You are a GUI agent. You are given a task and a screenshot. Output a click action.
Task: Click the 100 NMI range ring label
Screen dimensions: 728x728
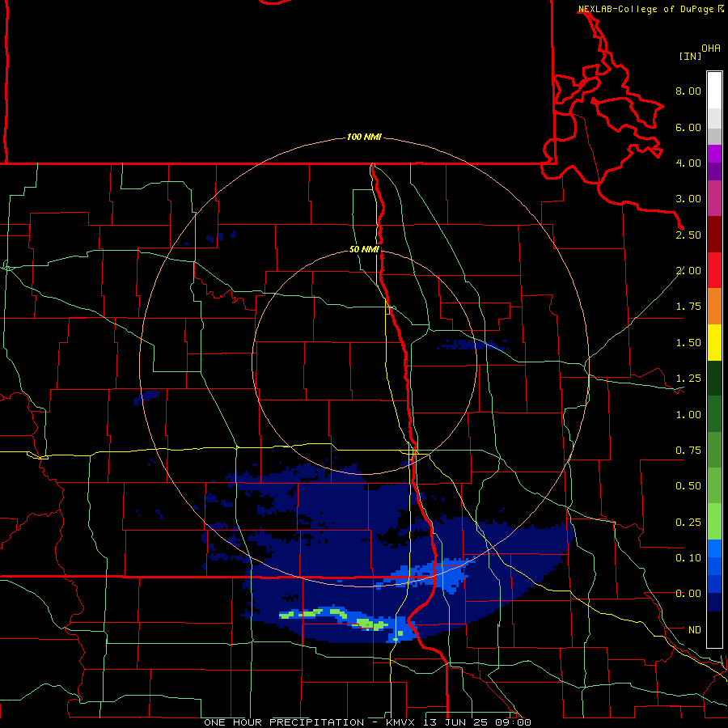tap(364, 137)
